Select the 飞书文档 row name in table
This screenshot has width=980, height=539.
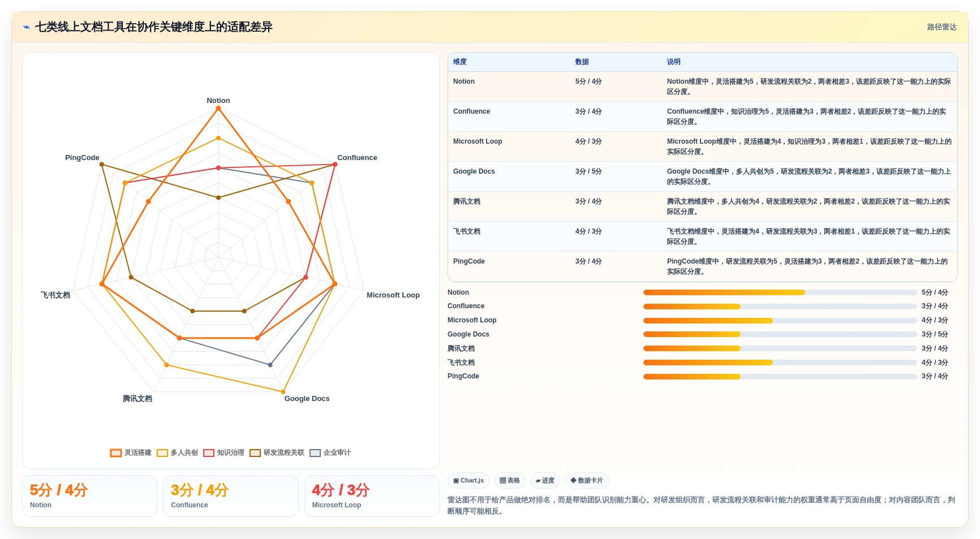pos(467,231)
